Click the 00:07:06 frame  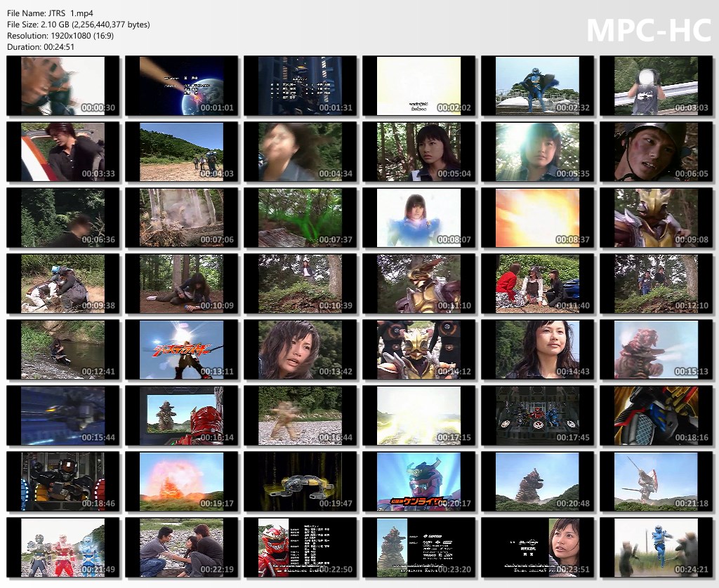tap(182, 218)
